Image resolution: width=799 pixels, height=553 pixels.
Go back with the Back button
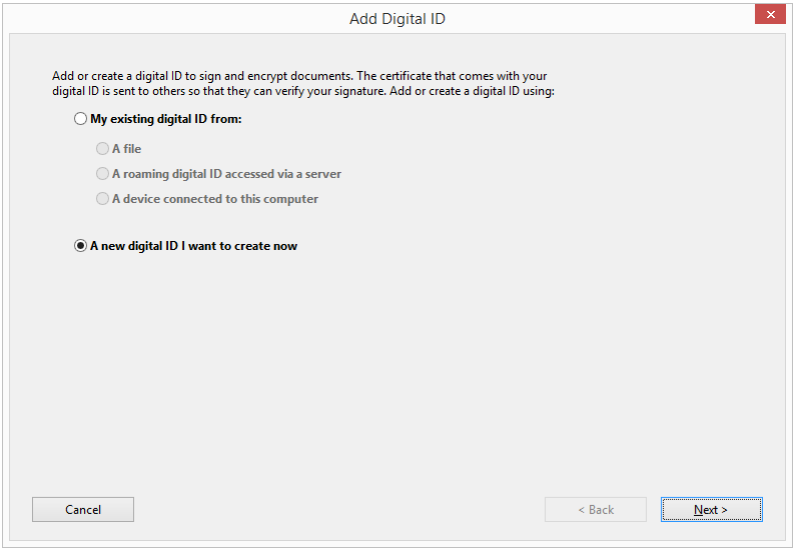click(595, 510)
